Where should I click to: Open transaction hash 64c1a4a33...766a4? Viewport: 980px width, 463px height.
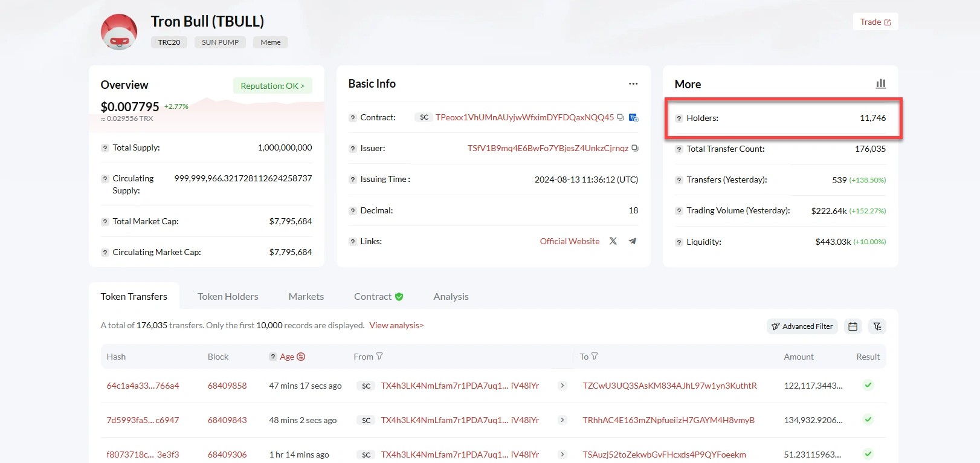click(143, 386)
